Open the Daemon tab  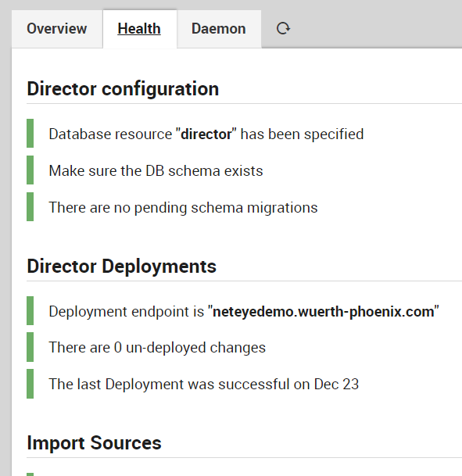pos(219,29)
